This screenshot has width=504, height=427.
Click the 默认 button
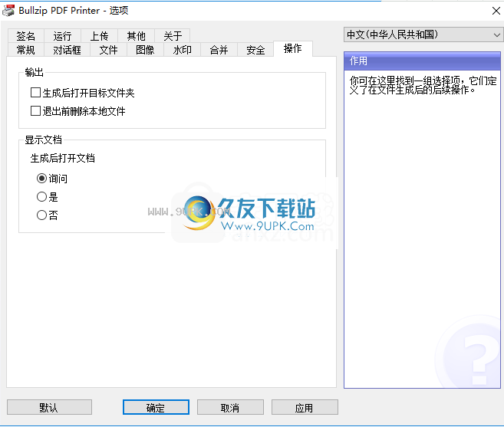coord(50,407)
